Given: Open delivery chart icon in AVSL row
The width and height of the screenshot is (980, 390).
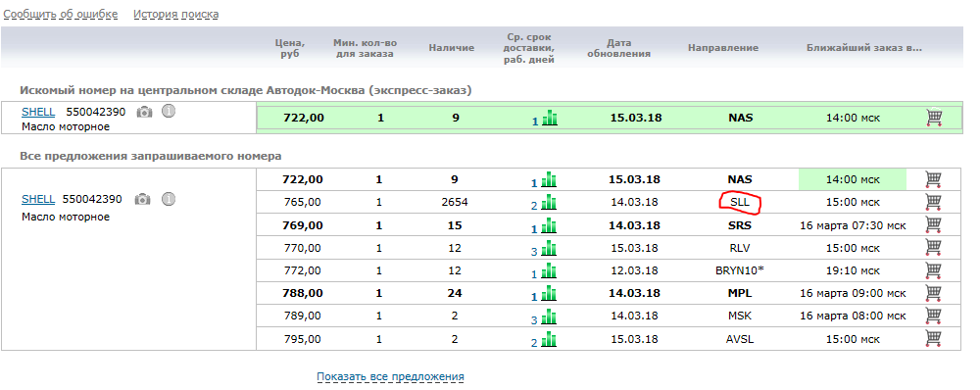Looking at the screenshot, I should coord(550,339).
